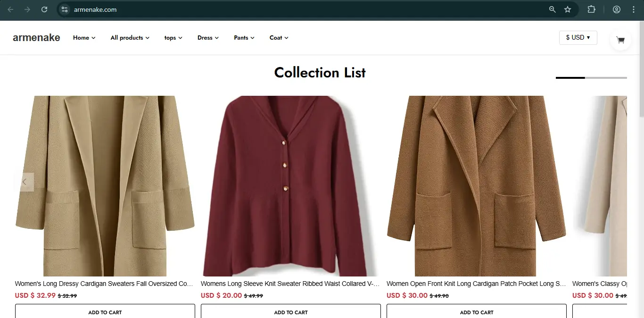Bookmark this page with star icon
The width and height of the screenshot is (644, 318).
pos(568,9)
